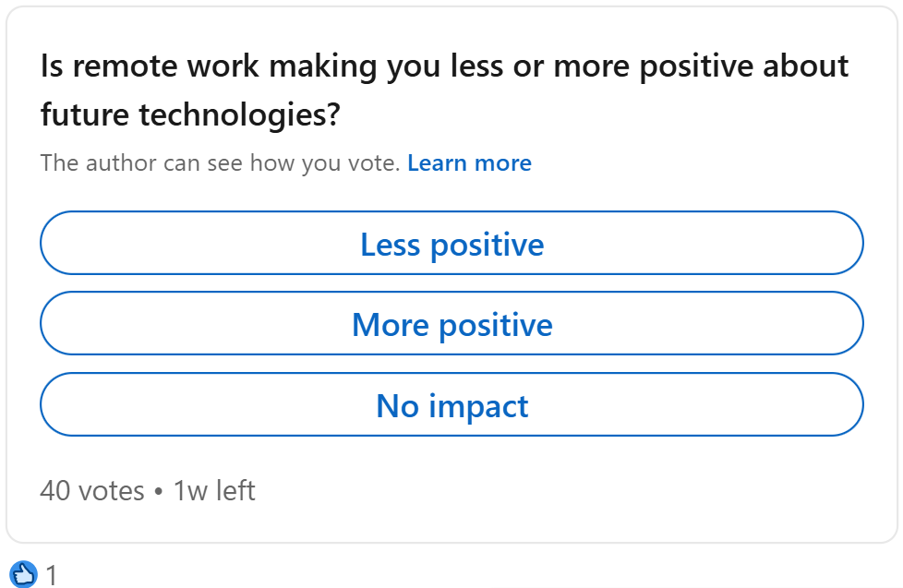Click "future technologies?" in the poll question
The width and height of the screenshot is (903, 588).
click(190, 115)
